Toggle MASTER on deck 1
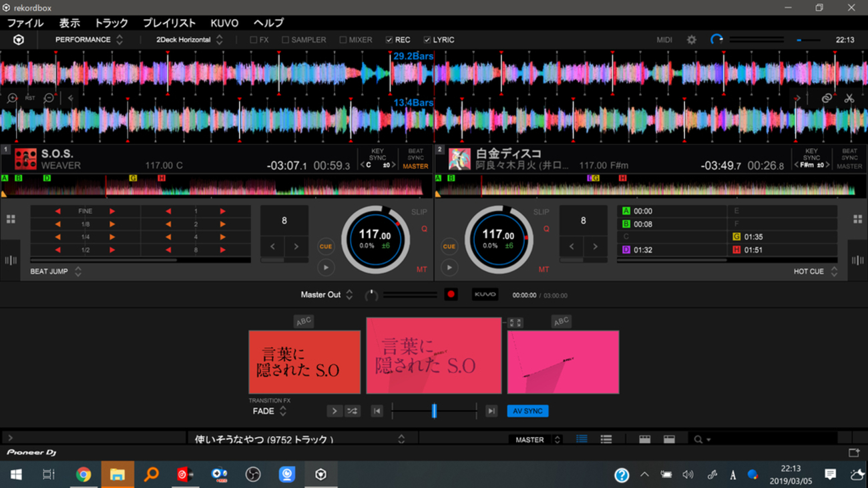 tap(415, 166)
